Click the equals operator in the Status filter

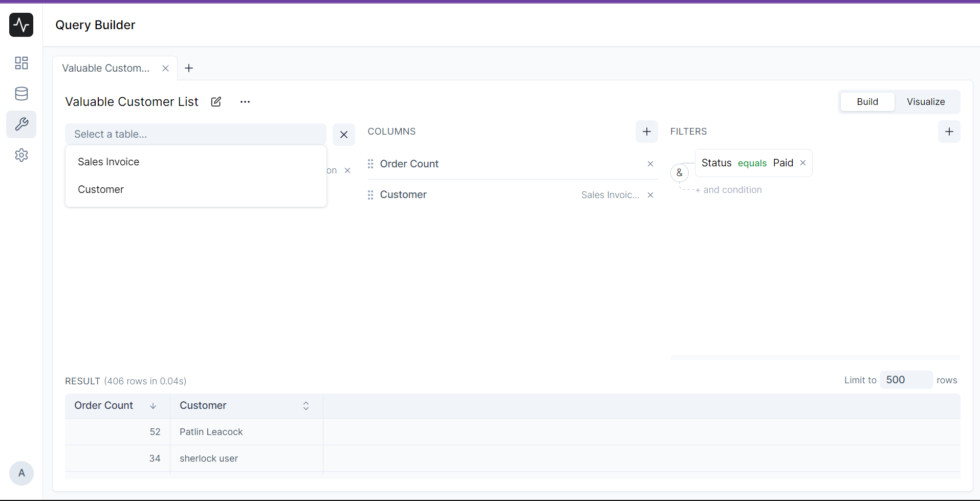click(752, 163)
